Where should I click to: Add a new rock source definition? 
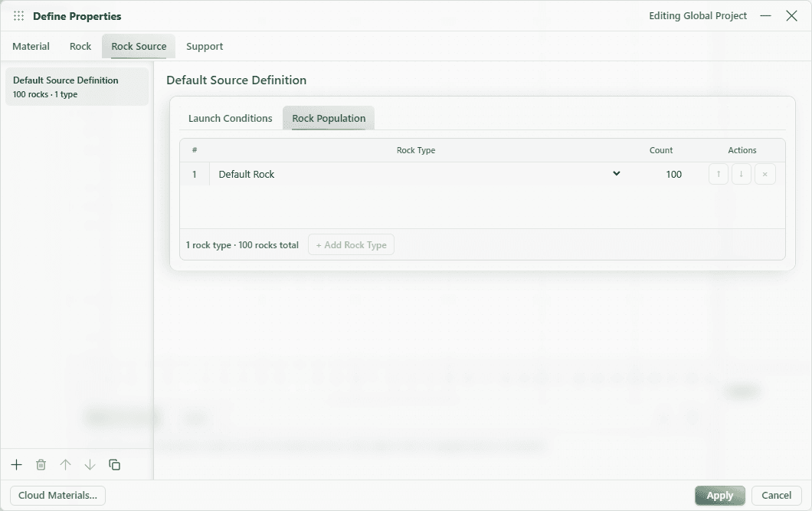point(17,465)
